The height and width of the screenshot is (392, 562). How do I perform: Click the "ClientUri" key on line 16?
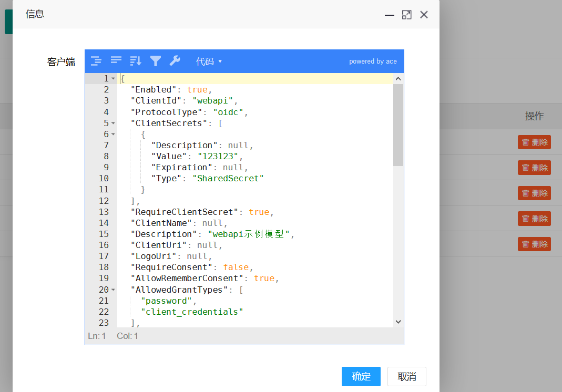click(x=159, y=245)
